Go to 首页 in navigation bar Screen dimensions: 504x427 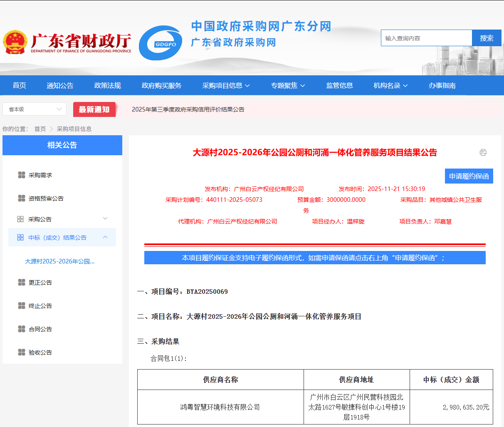click(x=19, y=85)
